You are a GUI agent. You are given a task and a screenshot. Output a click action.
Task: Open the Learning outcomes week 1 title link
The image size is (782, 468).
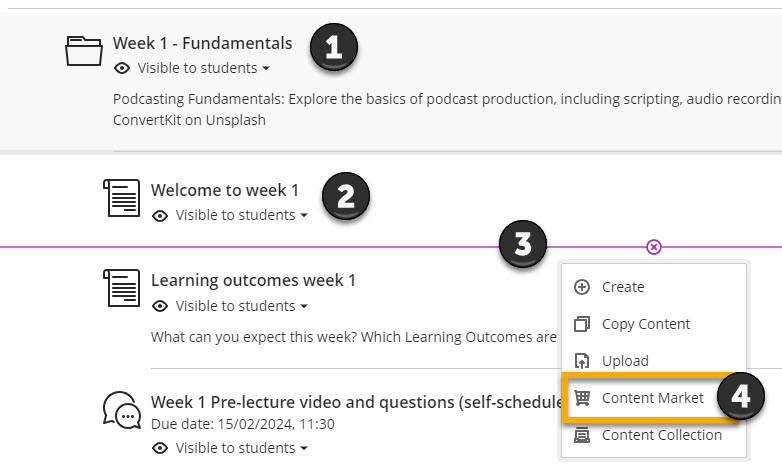coord(253,280)
